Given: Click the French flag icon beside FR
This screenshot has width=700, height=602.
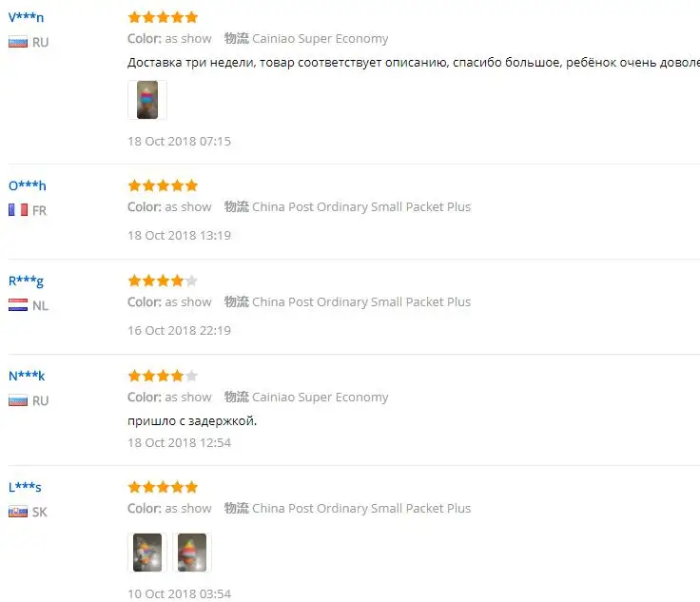Looking at the screenshot, I should 18,210.
